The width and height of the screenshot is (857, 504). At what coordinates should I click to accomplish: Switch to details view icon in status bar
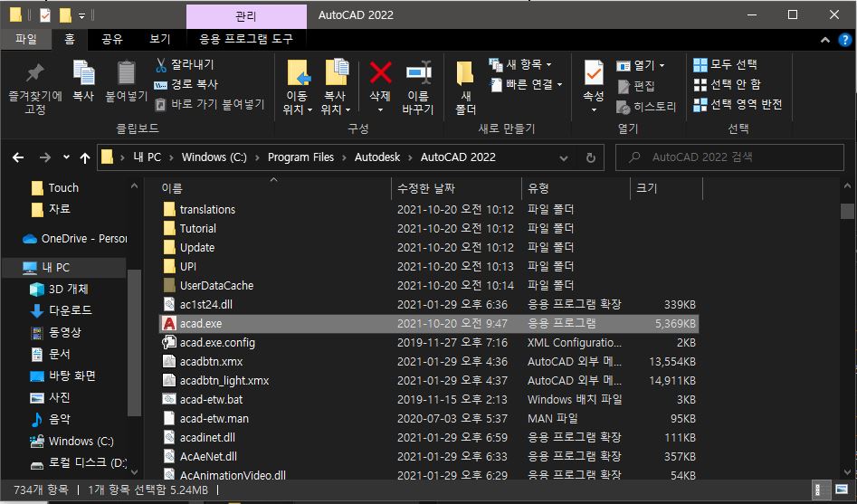(x=819, y=490)
